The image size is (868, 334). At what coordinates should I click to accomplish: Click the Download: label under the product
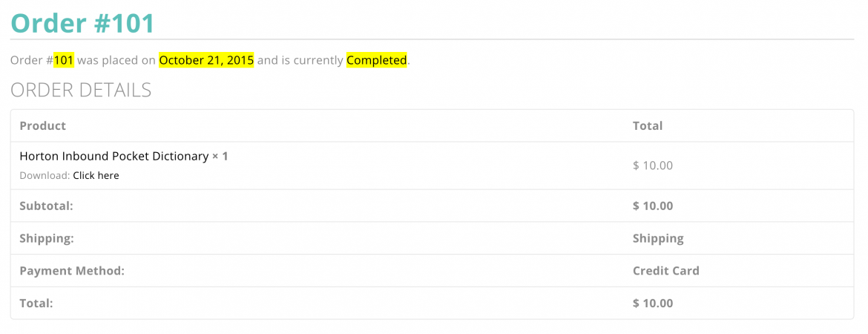[x=45, y=176]
